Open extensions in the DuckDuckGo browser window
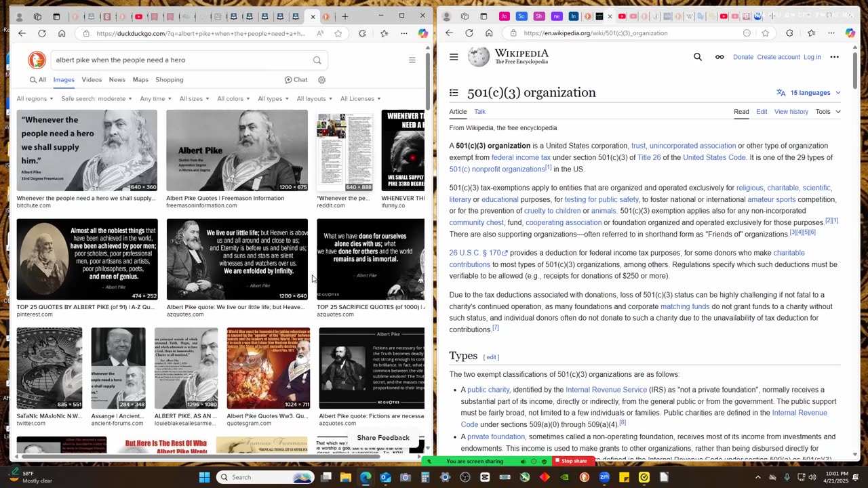868x488 pixels. click(x=362, y=33)
